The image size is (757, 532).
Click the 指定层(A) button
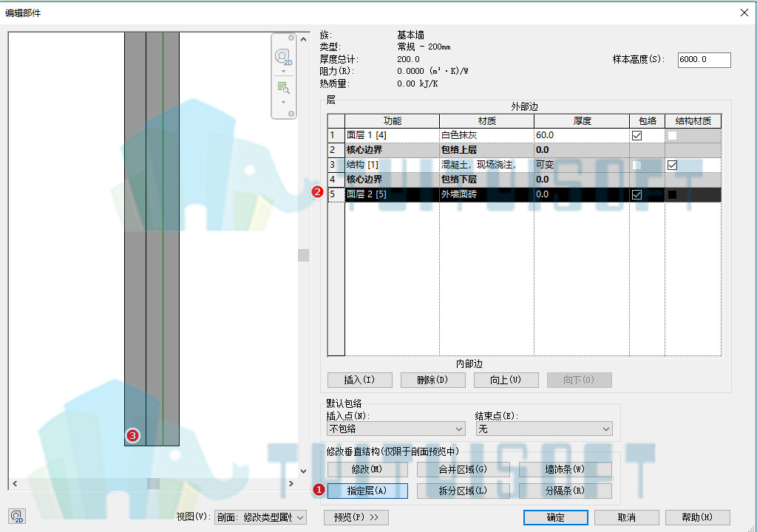[367, 491]
